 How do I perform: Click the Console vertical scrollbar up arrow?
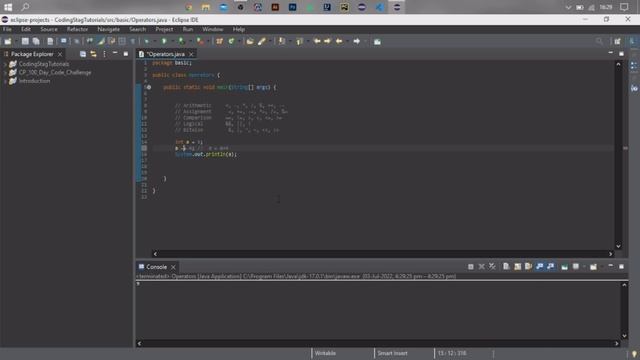(x=624, y=285)
